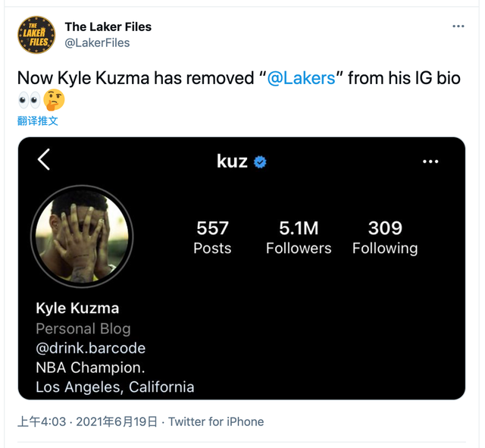The height and width of the screenshot is (448, 485).
Task: Click the blue verified badge beside kuz
Action: tap(260, 161)
